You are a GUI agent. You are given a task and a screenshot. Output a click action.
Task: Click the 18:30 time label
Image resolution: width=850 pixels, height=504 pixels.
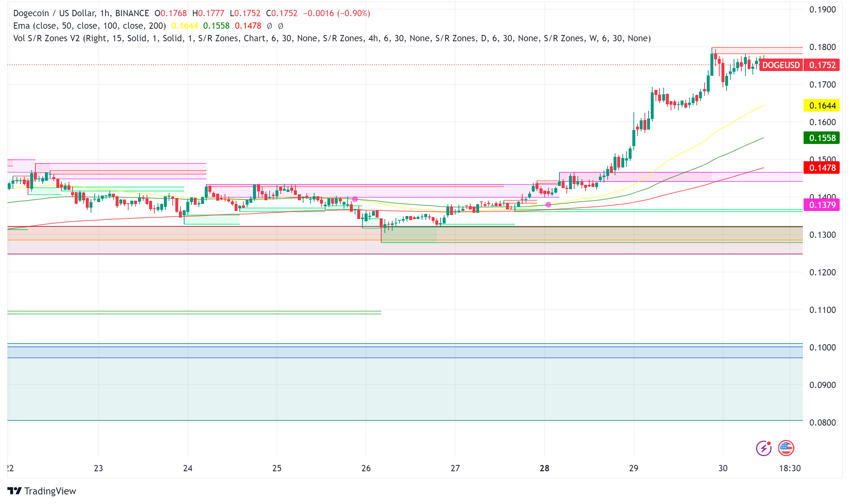coord(790,468)
